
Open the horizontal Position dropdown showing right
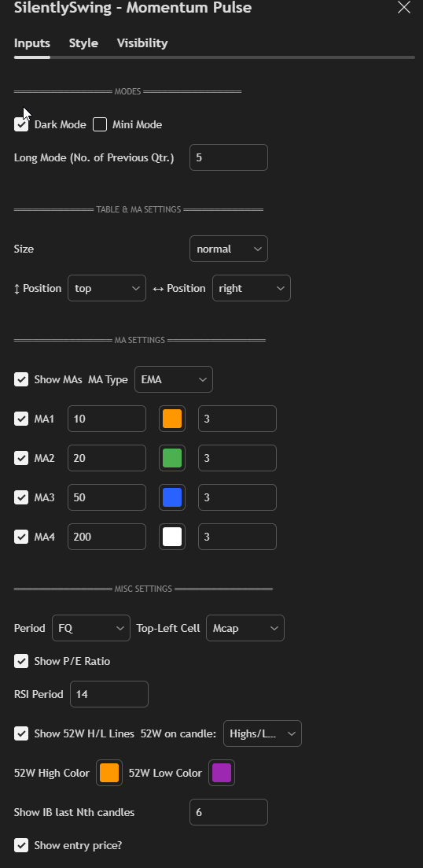click(x=251, y=288)
